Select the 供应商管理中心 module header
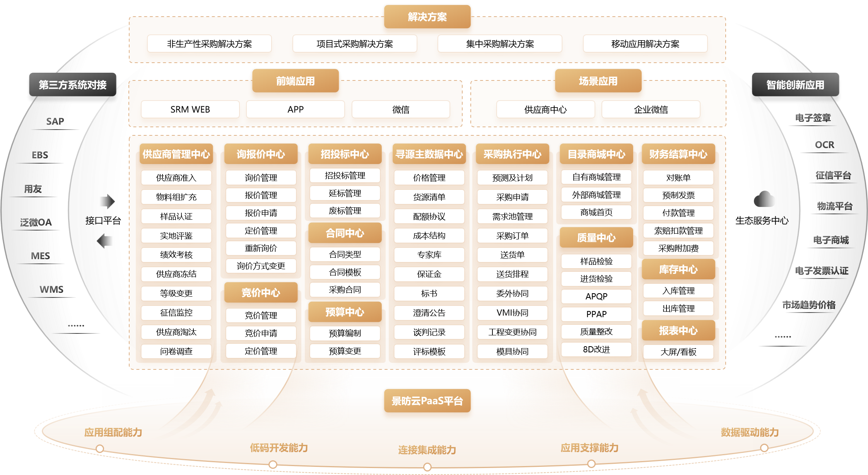The width and height of the screenshot is (868, 475). pyautogui.click(x=176, y=154)
